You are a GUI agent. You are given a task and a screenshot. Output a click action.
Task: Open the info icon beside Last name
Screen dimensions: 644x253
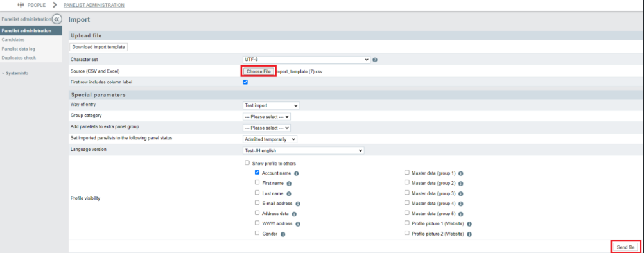[x=289, y=193]
